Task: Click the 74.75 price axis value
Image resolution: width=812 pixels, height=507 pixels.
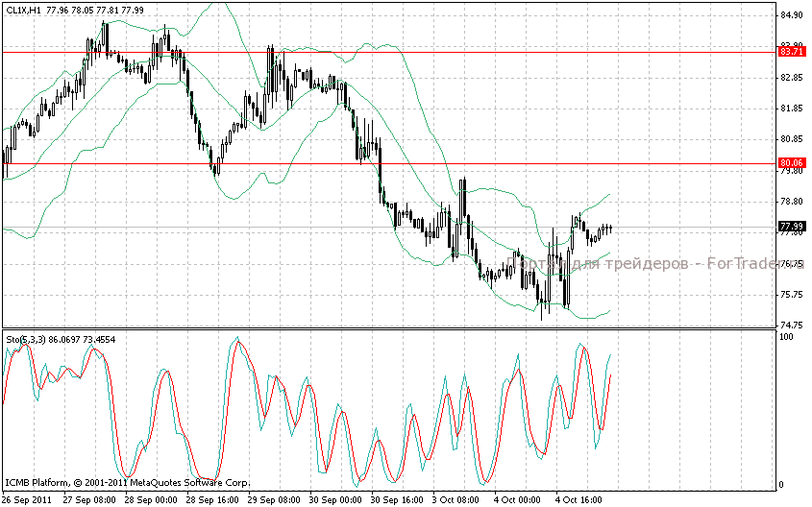Action: (x=792, y=326)
